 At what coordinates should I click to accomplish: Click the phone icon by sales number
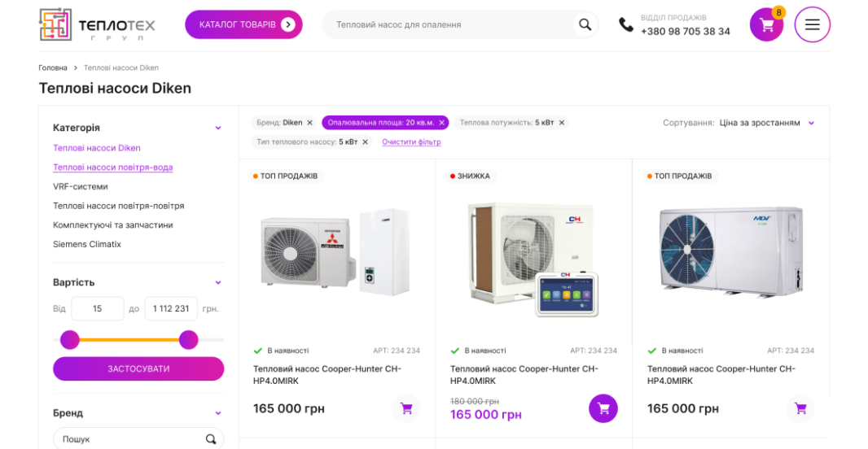(x=625, y=24)
